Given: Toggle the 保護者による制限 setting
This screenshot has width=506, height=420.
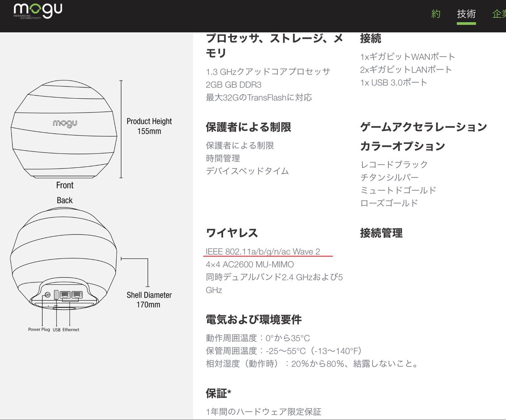Looking at the screenshot, I should click(x=239, y=145).
